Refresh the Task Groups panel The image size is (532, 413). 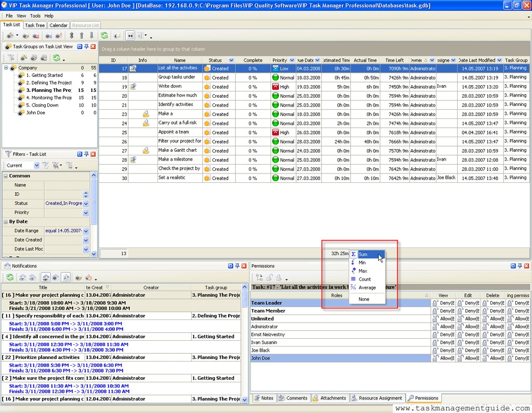click(56, 58)
